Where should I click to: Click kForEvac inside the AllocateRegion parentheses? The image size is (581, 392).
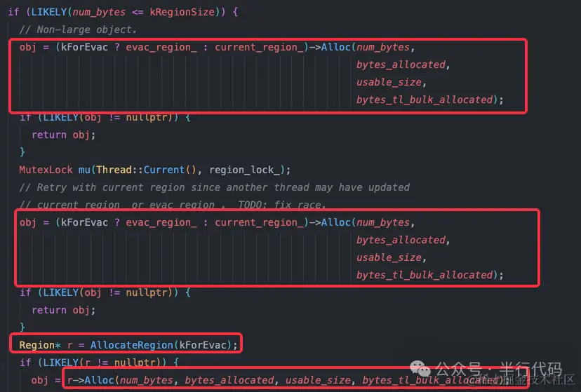[x=203, y=345]
